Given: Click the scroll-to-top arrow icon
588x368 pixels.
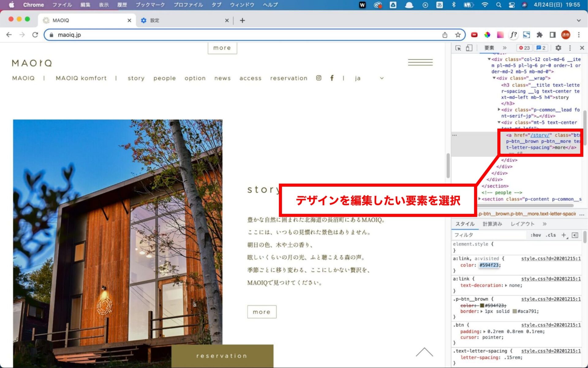Looking at the screenshot, I should [x=424, y=352].
